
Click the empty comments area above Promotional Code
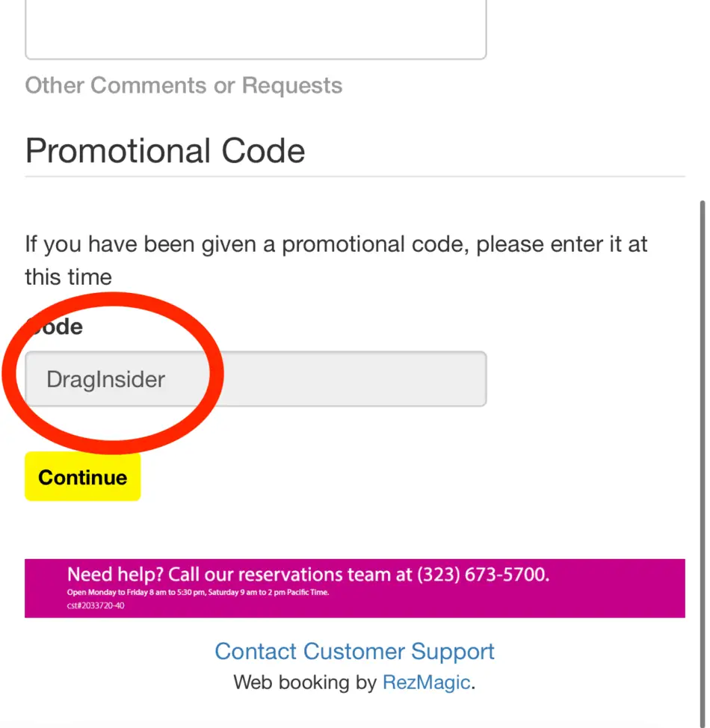coord(254,26)
